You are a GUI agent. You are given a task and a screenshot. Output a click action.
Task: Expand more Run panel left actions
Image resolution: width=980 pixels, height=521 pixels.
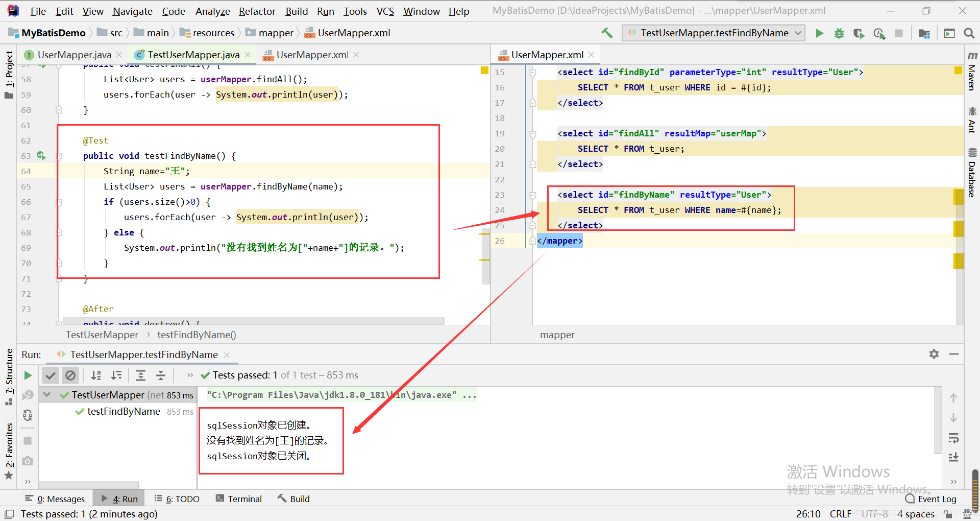(28, 482)
